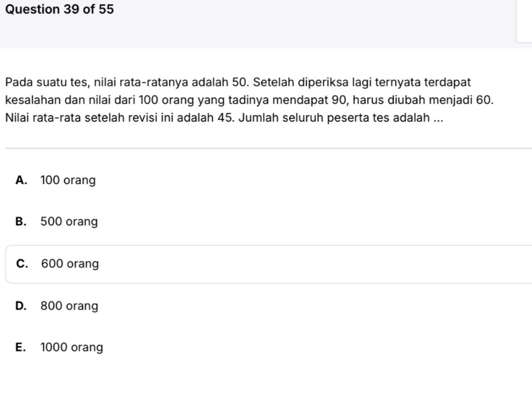This screenshot has width=532, height=399.
Task: Click the letter E label
Action: click(20, 347)
